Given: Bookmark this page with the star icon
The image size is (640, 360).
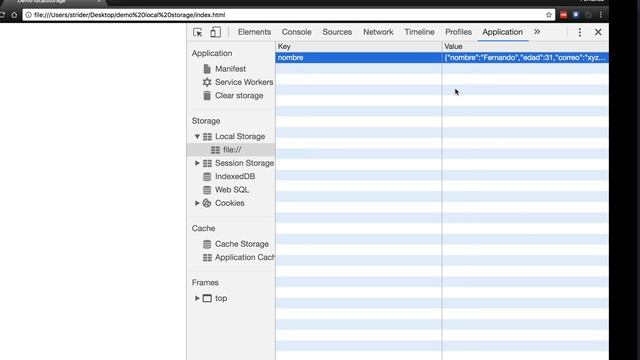Looking at the screenshot, I should click(549, 15).
